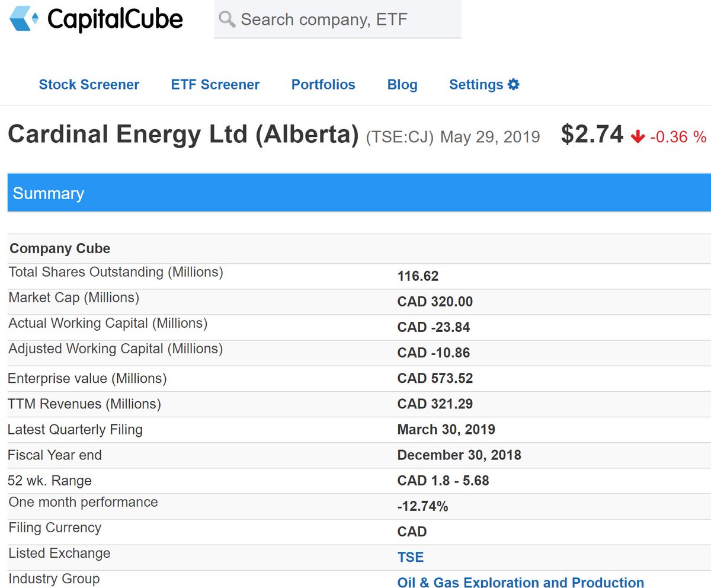Screen dimensions: 711x588
Task: Open the Stock Screener menu
Action: [89, 85]
